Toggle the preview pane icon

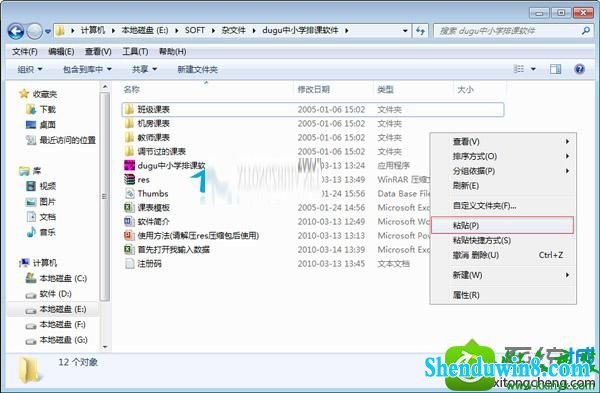point(555,69)
